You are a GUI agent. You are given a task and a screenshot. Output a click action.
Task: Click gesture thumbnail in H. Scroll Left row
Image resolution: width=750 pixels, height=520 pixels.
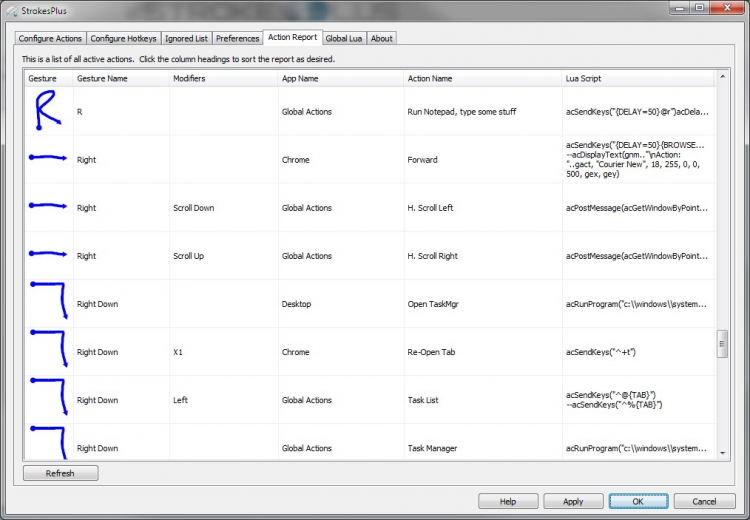pyautogui.click(x=48, y=206)
